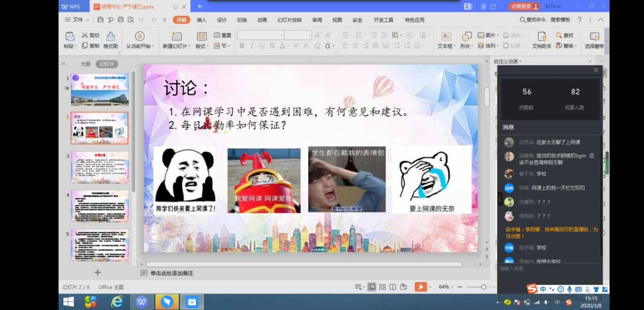Open the Insert ribbon tab

click(x=201, y=20)
